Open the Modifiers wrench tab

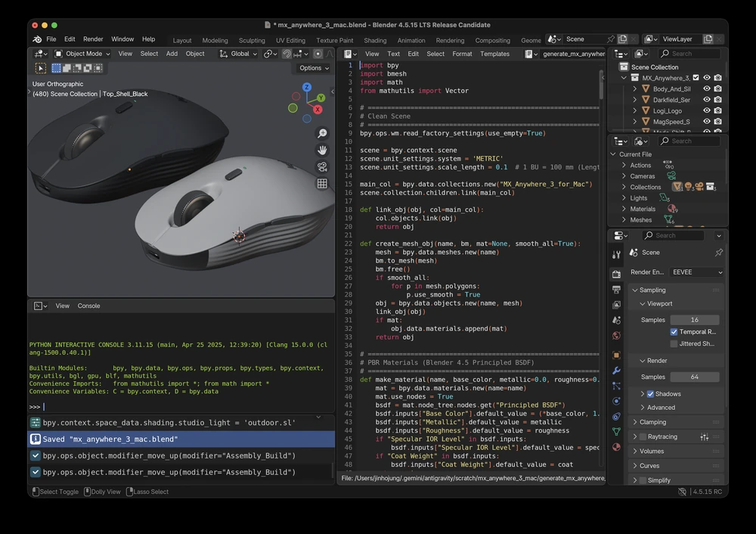616,371
